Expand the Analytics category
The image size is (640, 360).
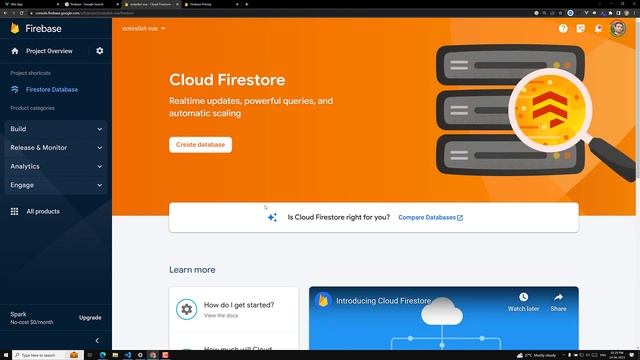pos(56,167)
